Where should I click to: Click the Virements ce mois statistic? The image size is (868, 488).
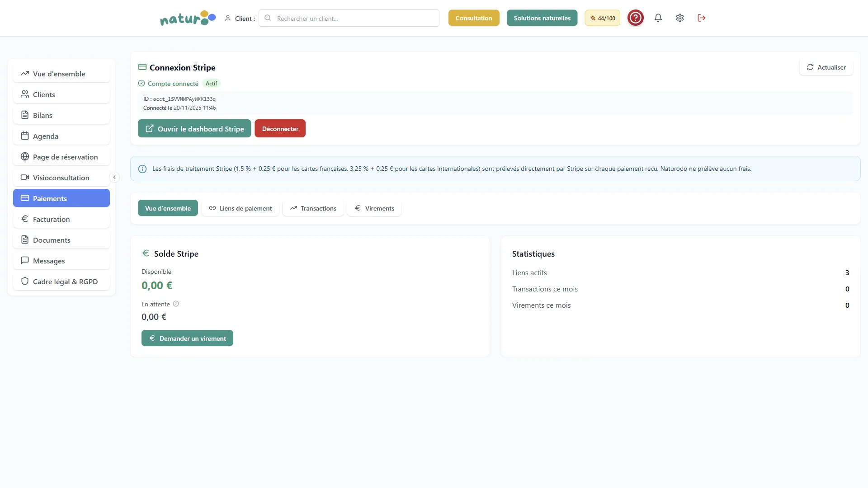[x=681, y=305]
